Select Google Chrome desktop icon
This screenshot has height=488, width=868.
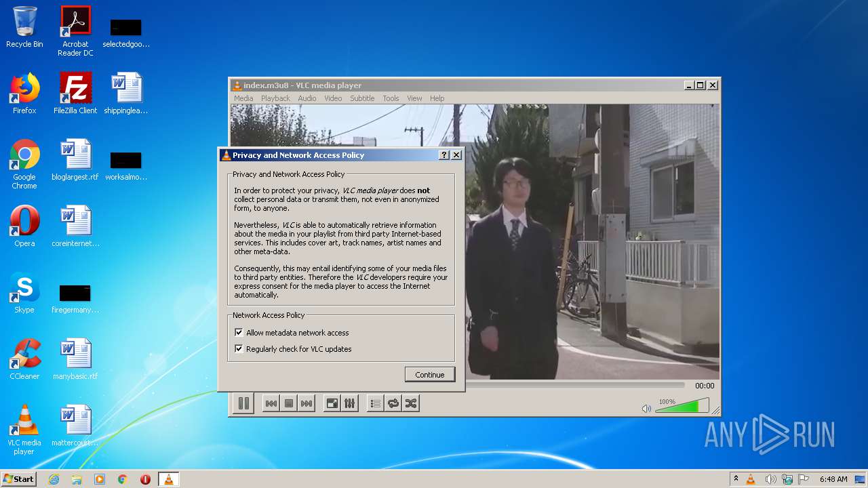tap(24, 164)
